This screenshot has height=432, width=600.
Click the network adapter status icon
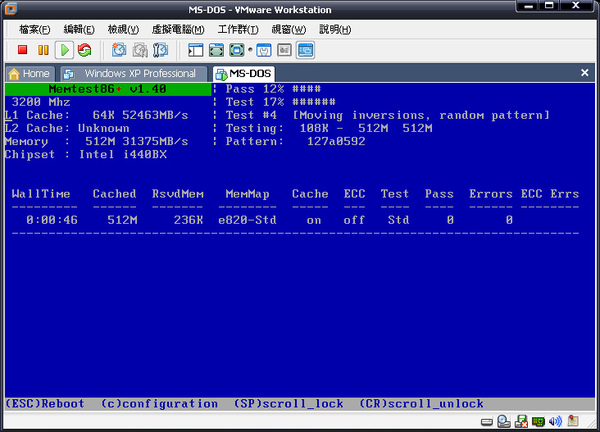coord(538,422)
